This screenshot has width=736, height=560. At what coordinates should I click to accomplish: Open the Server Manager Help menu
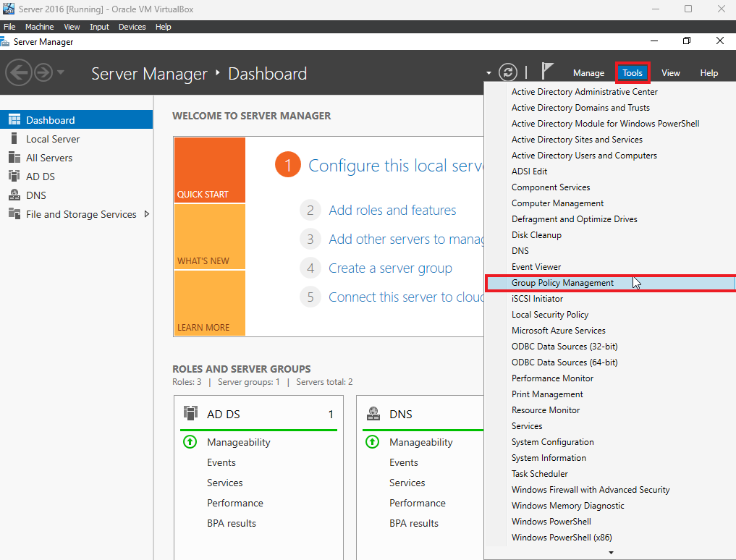click(x=708, y=73)
